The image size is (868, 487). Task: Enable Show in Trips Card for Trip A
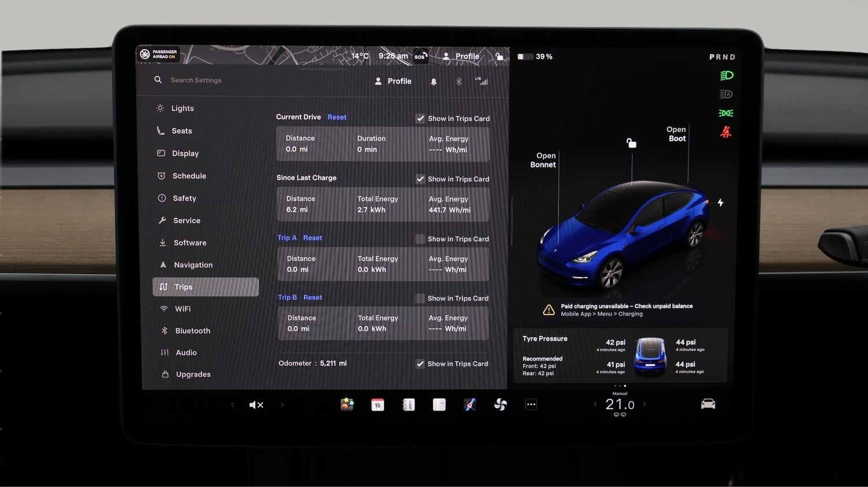pos(420,239)
